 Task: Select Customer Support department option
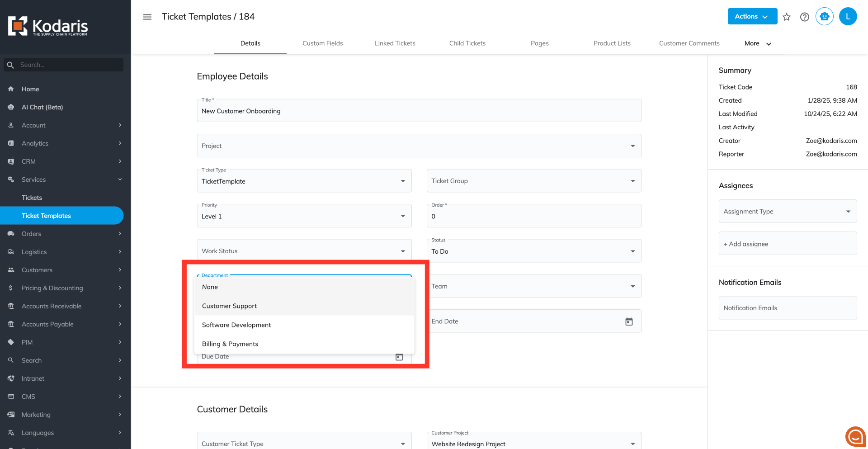click(x=304, y=306)
